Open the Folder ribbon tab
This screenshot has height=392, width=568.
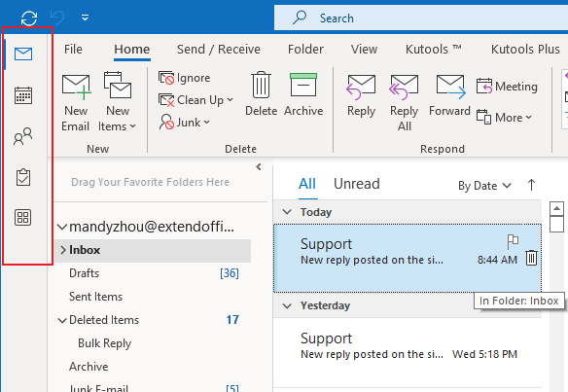click(305, 49)
